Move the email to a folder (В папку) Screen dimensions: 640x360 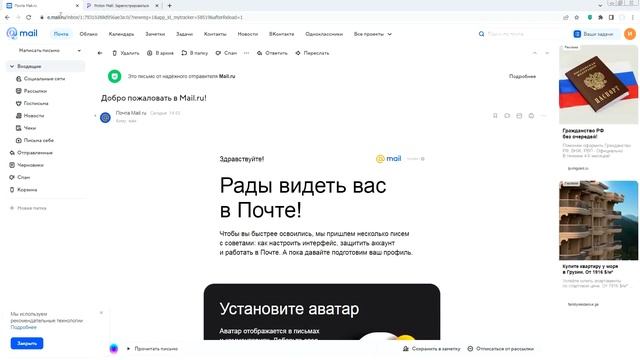pos(195,53)
